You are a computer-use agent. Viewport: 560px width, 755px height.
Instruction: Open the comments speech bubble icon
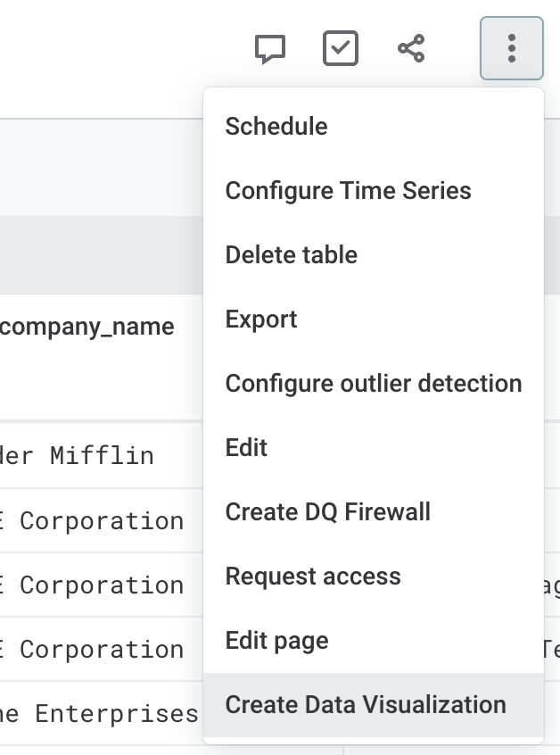point(270,49)
